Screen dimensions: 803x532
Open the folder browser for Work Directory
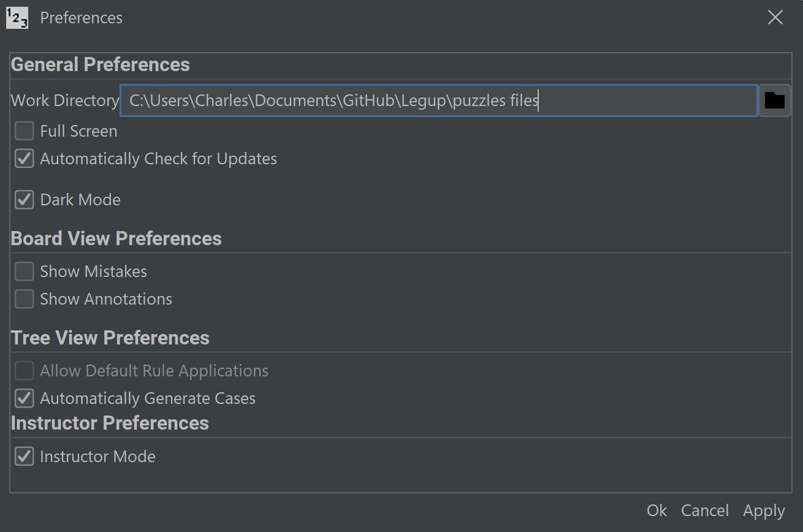pyautogui.click(x=775, y=100)
